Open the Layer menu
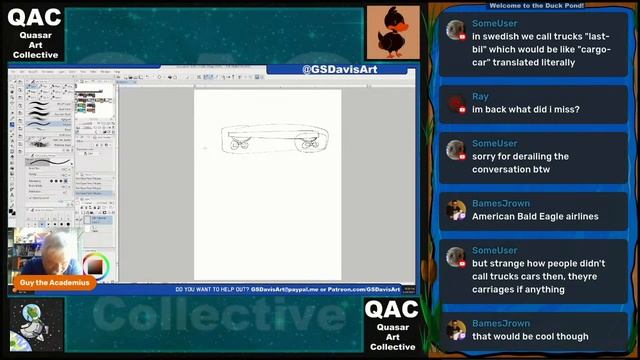640x360 pixels. [62, 72]
